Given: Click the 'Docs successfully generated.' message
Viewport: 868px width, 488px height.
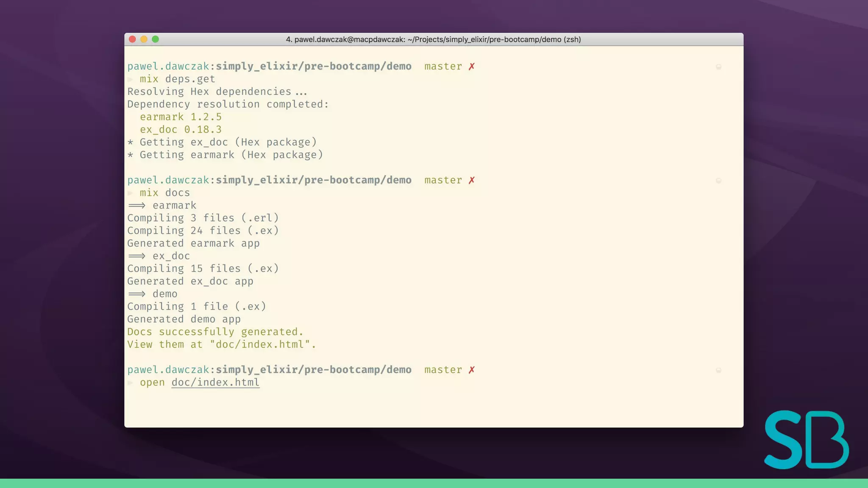Looking at the screenshot, I should [215, 332].
